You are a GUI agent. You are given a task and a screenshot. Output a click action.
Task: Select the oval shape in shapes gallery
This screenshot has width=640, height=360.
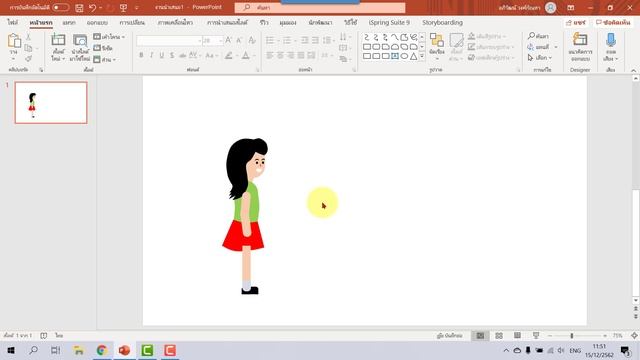click(x=404, y=56)
